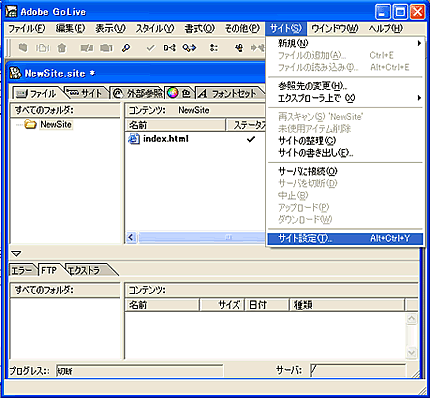Click the flashlight find icon in toolbar

tap(126, 49)
